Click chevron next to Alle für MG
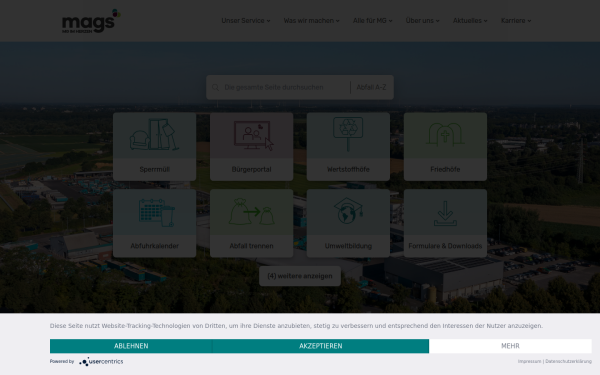The width and height of the screenshot is (600, 375). [x=390, y=21]
